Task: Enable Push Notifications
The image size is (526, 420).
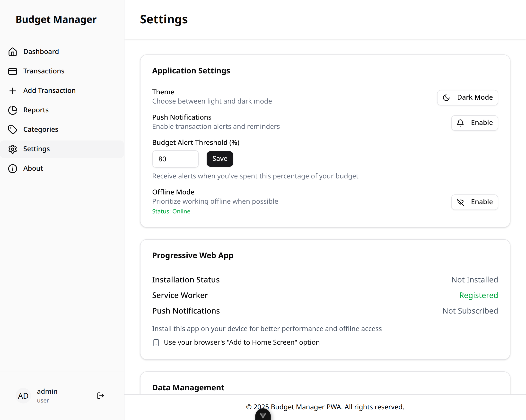Action: [474, 123]
